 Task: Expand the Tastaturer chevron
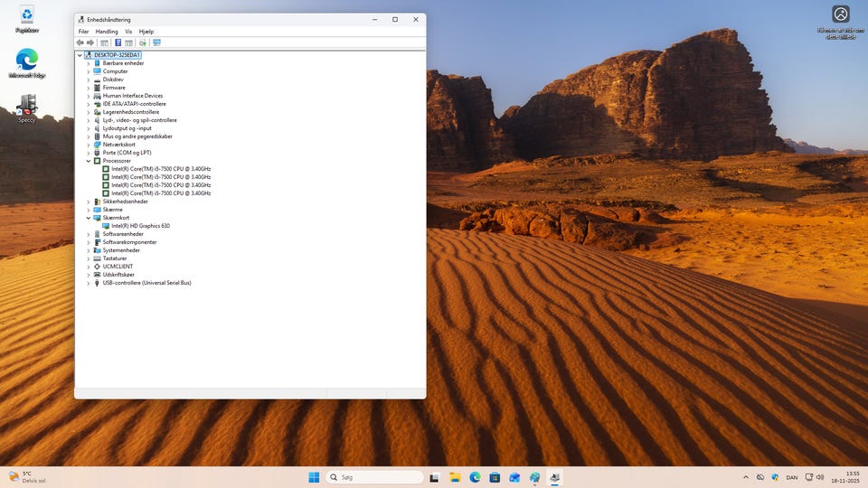[x=89, y=258]
